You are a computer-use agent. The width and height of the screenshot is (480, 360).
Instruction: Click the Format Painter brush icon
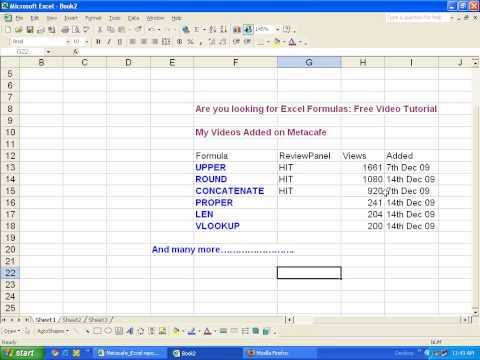tap(138, 30)
